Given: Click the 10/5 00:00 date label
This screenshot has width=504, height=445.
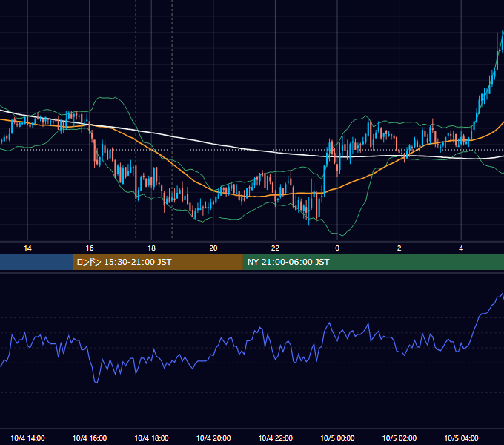Looking at the screenshot, I should point(337,438).
